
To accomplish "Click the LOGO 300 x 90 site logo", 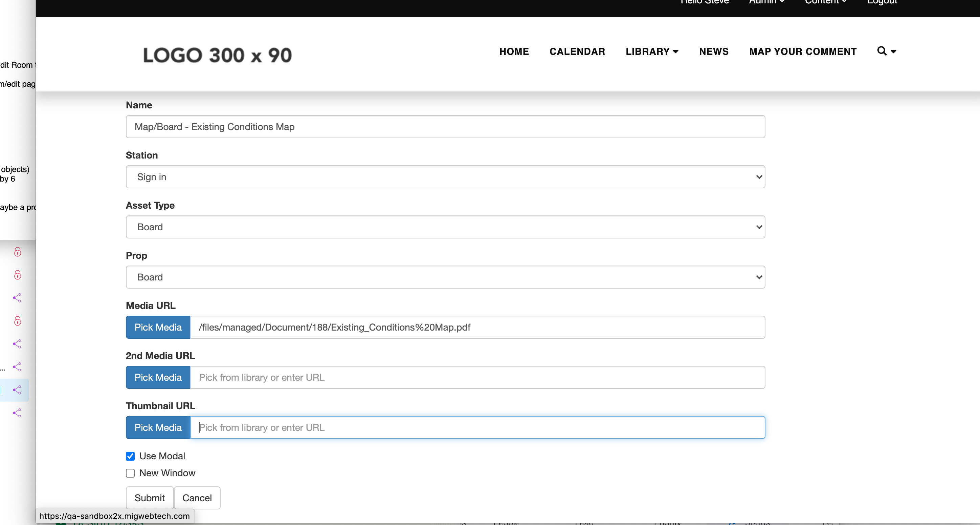I will [217, 55].
